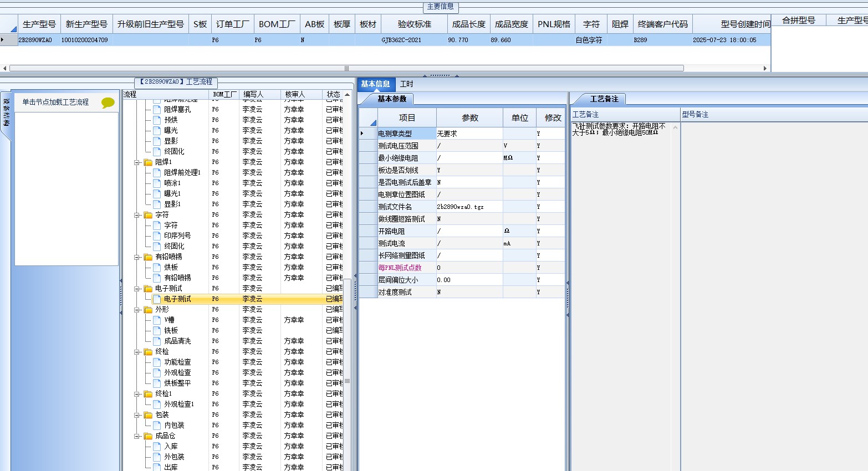Click the 主要信息 panel header
The width and height of the screenshot is (868, 471).
pyautogui.click(x=441, y=7)
